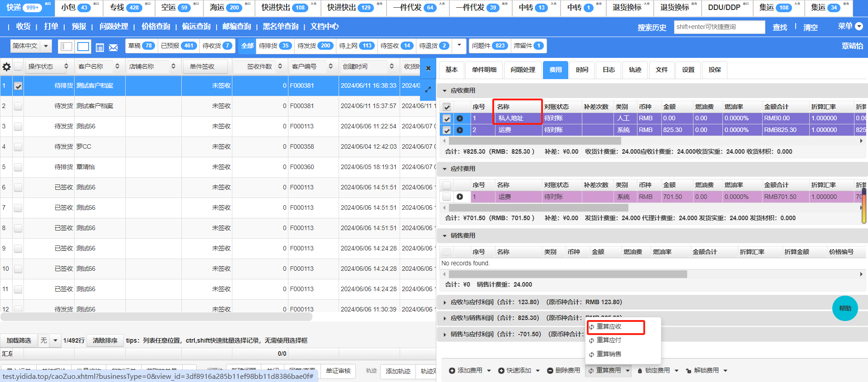
Task: Toggle select-all checkbox in 应付费用 table
Action: pos(447,185)
